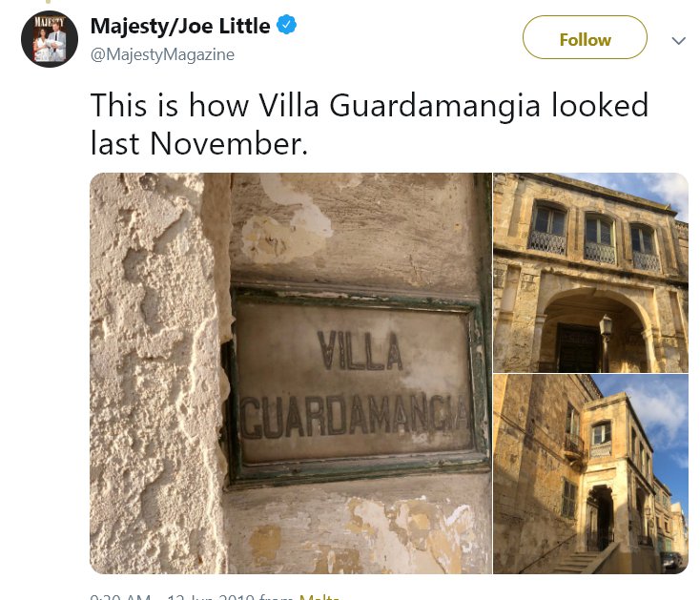View the photo of the villa staircase
This screenshot has width=700, height=600.
click(590, 474)
